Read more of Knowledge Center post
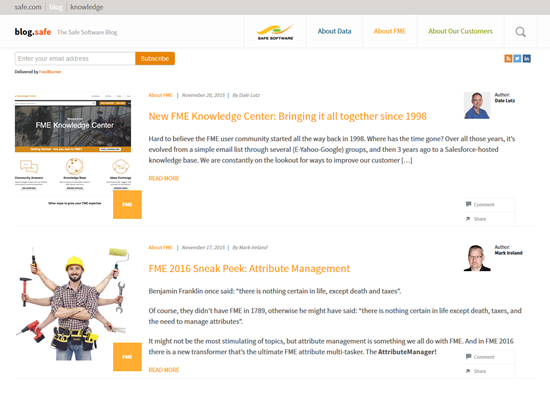 [164, 178]
